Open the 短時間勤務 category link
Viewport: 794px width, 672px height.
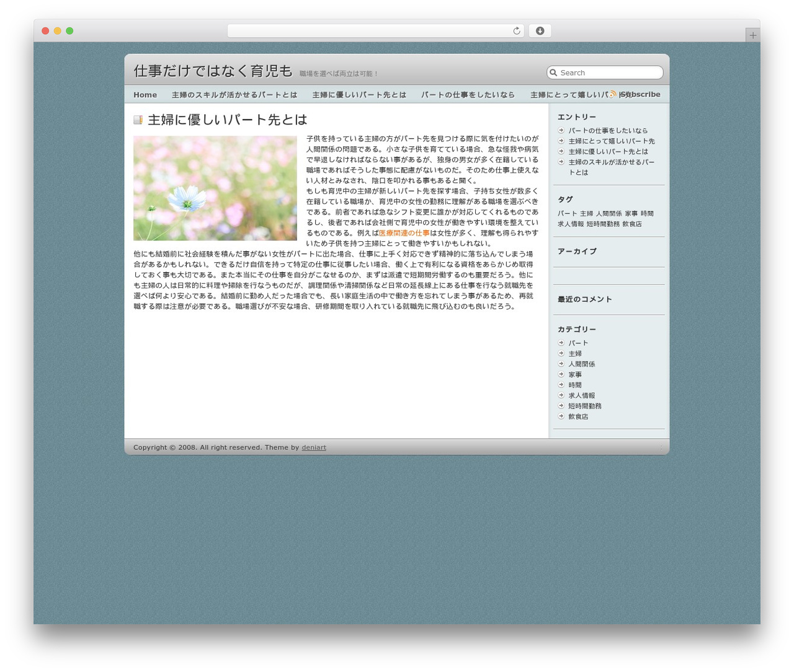tap(585, 407)
